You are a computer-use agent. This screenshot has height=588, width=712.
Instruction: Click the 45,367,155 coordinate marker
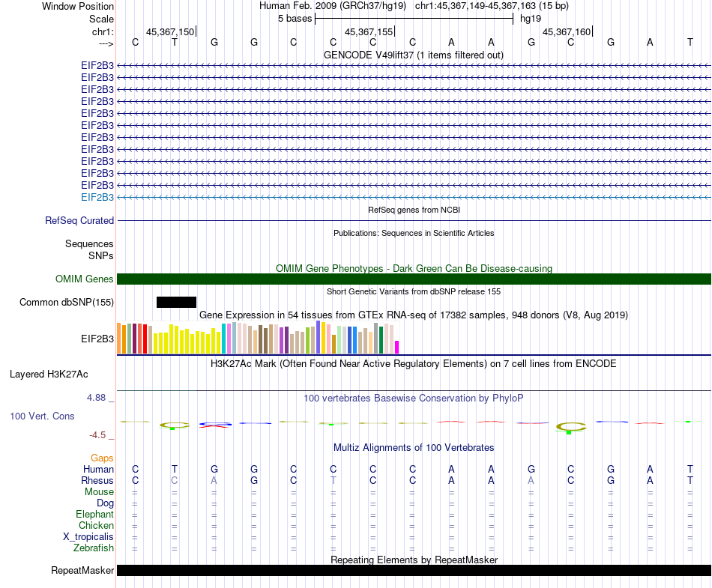369,31
